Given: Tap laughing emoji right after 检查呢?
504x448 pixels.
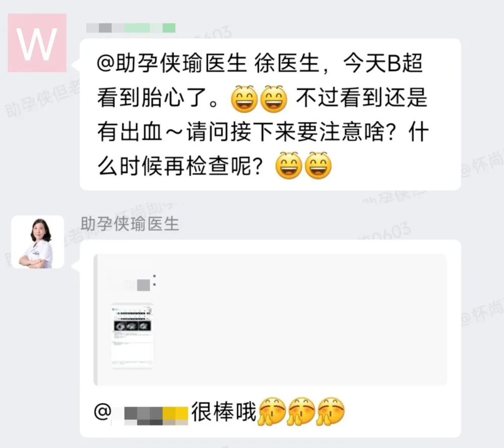Looking at the screenshot, I should [289, 165].
